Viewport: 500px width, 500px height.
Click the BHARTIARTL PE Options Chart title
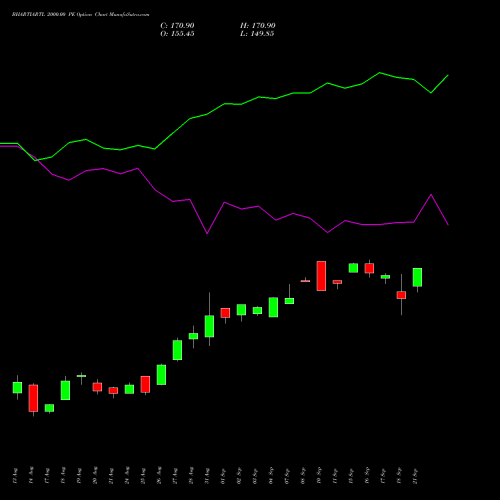click(x=80, y=15)
